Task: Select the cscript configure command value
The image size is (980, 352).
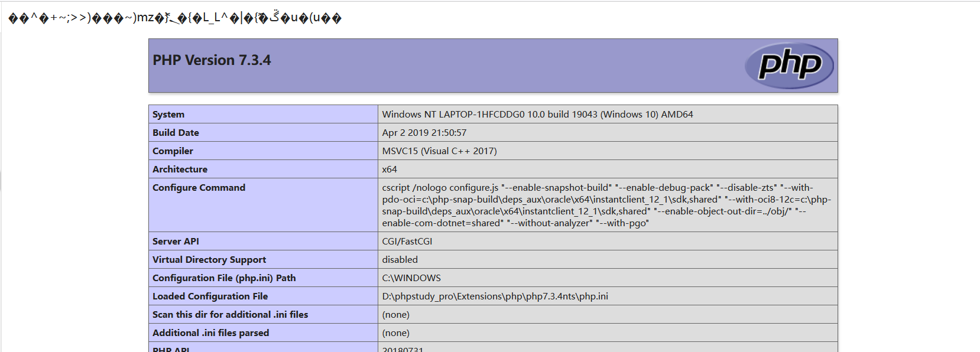Action: pos(606,206)
